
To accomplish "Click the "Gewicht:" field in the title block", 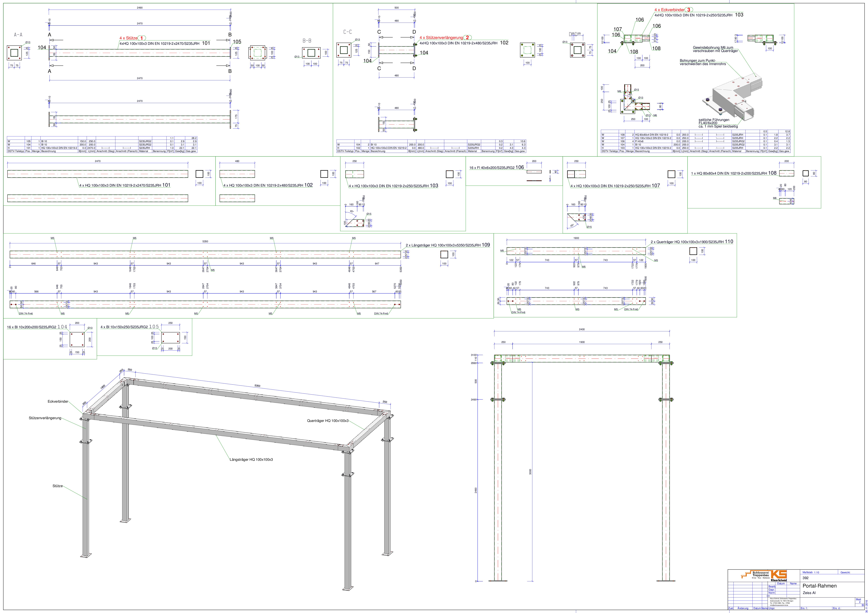I will click(x=845, y=573).
